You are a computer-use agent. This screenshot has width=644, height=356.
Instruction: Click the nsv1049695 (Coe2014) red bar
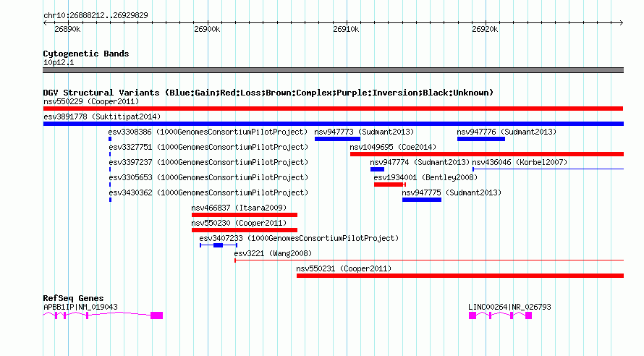tap(487, 154)
